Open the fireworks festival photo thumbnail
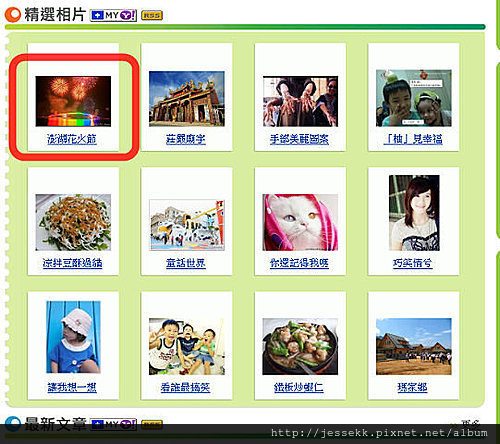Viewport: 500px width, 444px height. [73, 101]
